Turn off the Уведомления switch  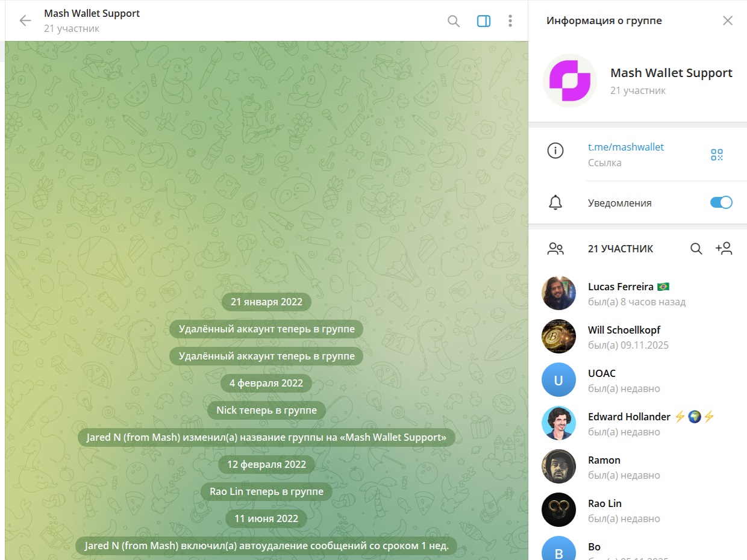click(721, 202)
